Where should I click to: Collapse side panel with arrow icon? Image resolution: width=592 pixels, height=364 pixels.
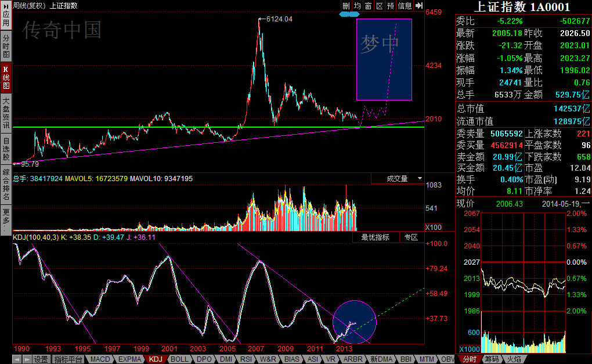tap(418, 6)
